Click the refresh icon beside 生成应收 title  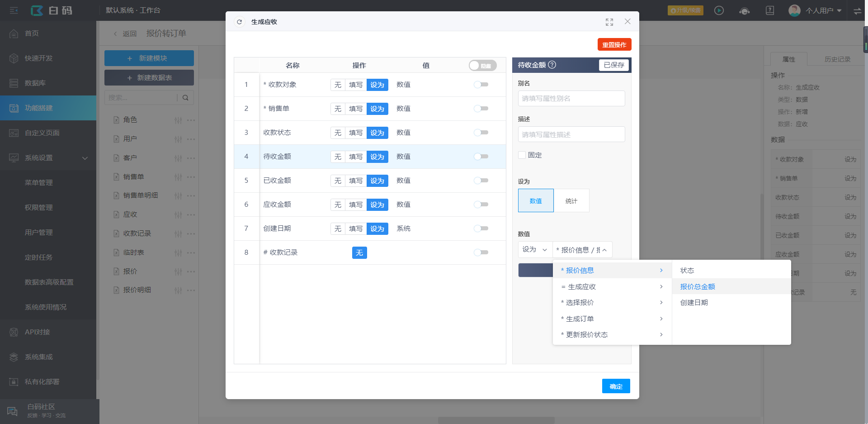click(239, 22)
